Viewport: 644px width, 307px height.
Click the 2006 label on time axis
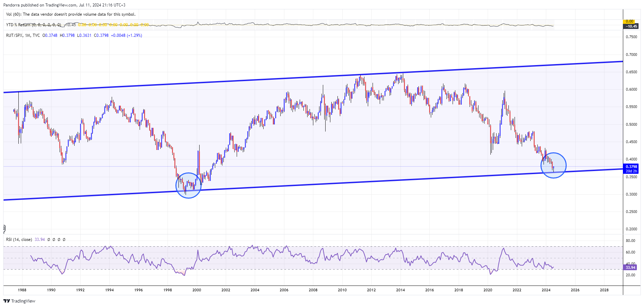click(284, 290)
